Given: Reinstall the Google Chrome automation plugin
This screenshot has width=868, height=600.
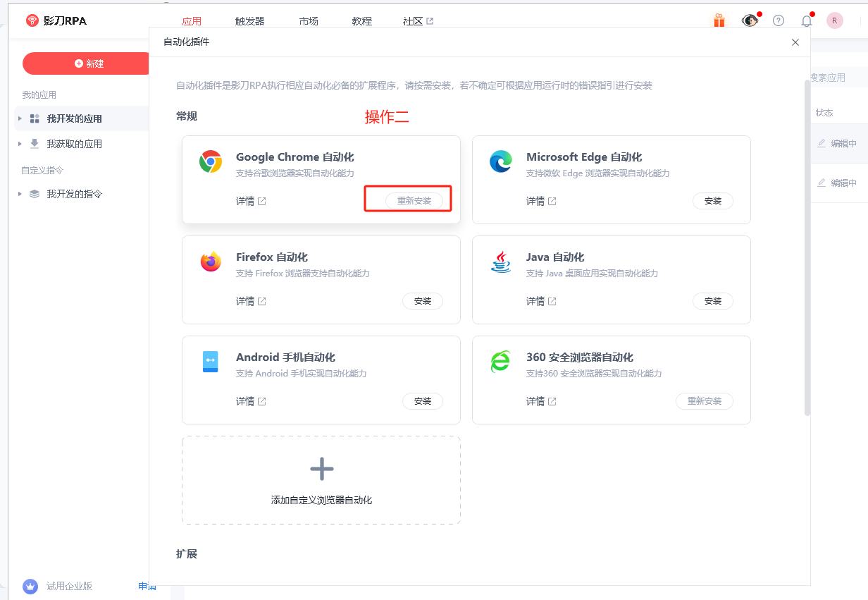Looking at the screenshot, I should pyautogui.click(x=414, y=201).
